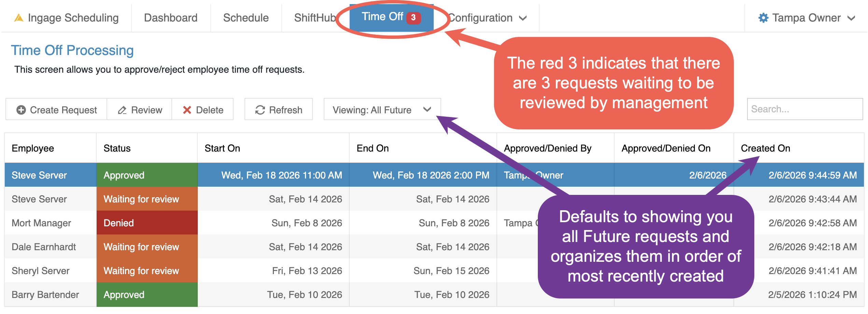
Task: Type in the Search field
Action: coord(805,109)
